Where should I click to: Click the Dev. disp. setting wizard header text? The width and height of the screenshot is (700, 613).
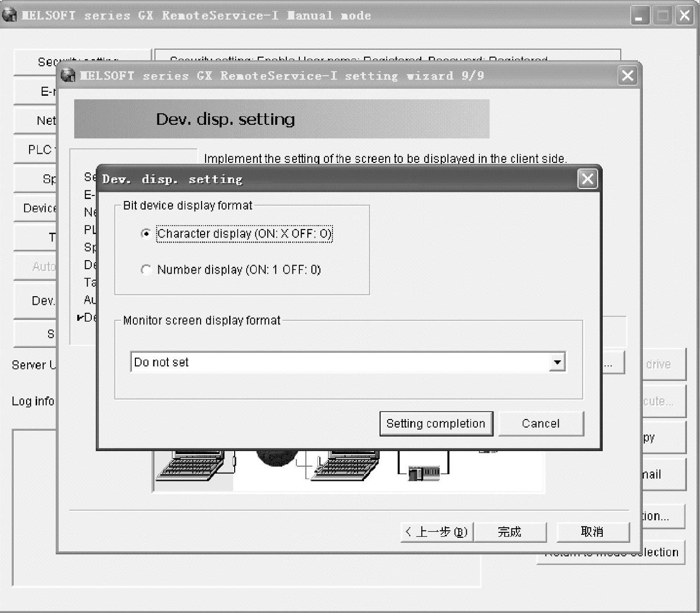coord(225,119)
